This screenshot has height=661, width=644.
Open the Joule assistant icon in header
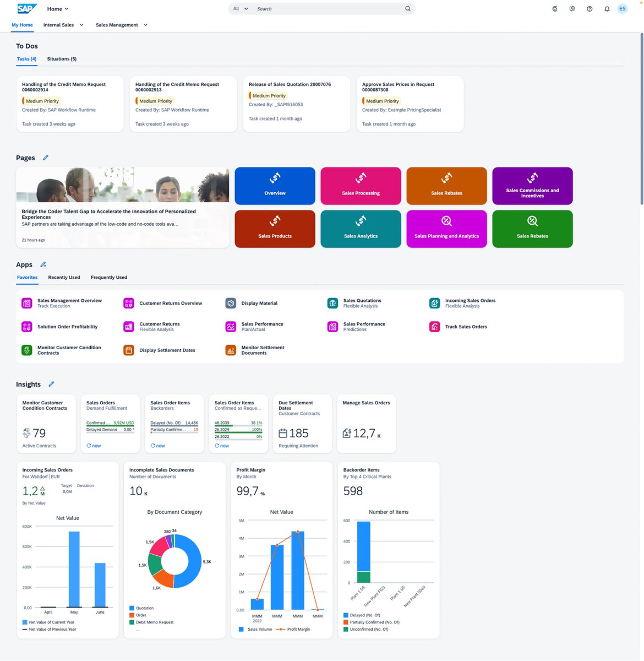point(555,9)
